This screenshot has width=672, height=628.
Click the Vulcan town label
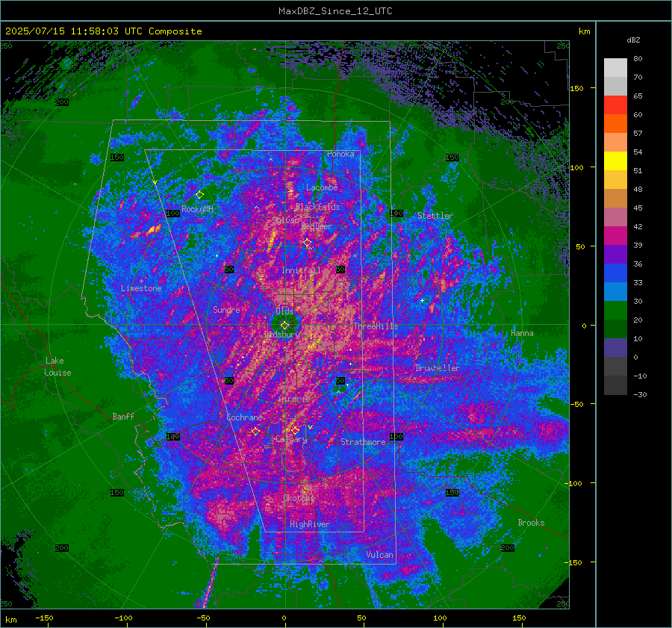coord(379,555)
